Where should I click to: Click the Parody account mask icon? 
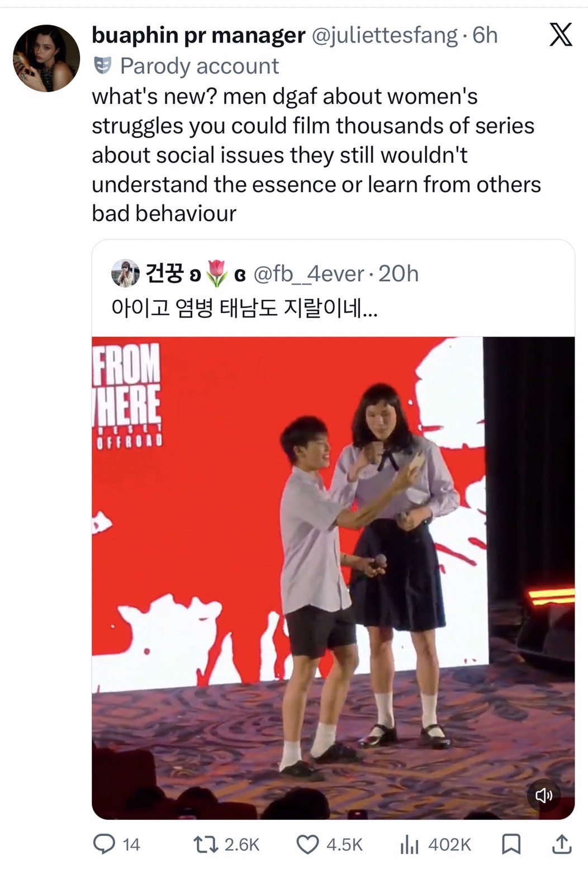click(x=102, y=65)
